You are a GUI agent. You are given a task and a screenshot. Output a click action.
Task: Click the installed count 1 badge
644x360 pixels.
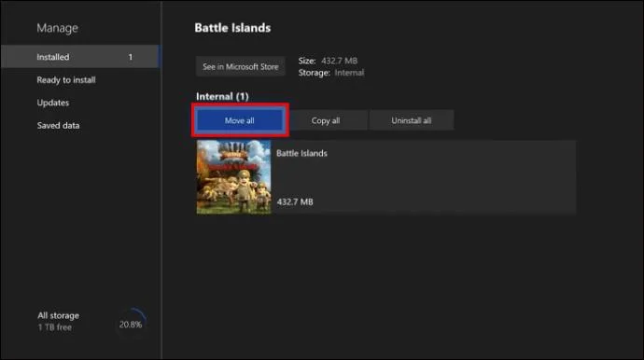coord(131,57)
